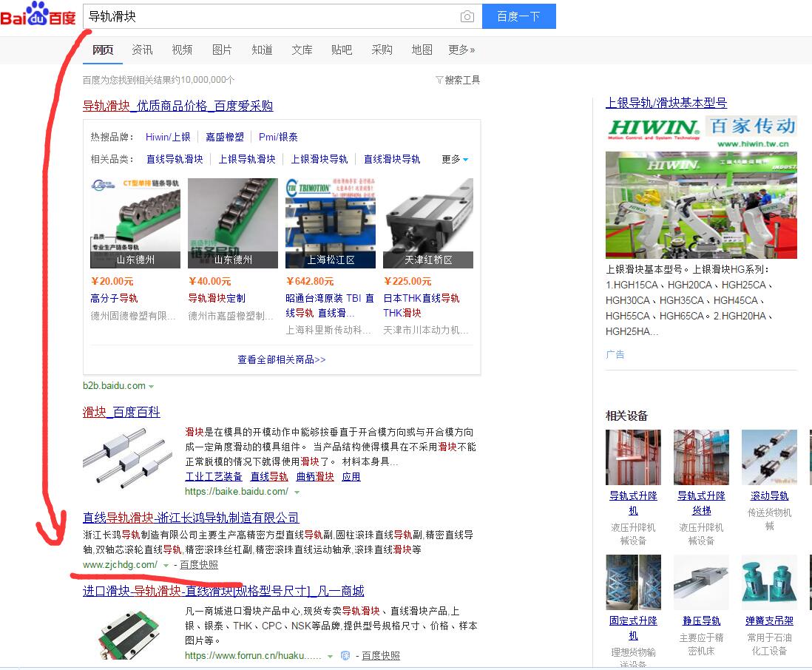The height and width of the screenshot is (670, 812).
Task: Click the verification badge icon beside forrun.cn
Action: tap(345, 655)
